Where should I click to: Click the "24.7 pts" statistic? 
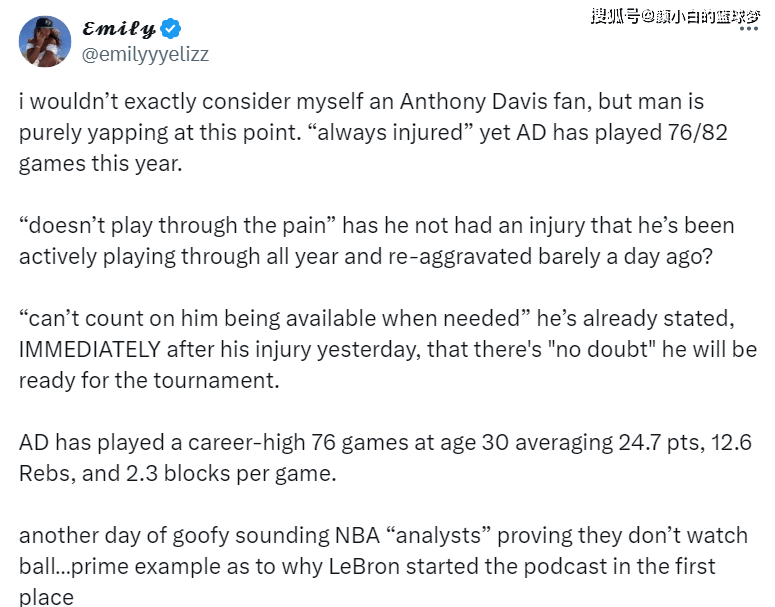[x=662, y=443]
